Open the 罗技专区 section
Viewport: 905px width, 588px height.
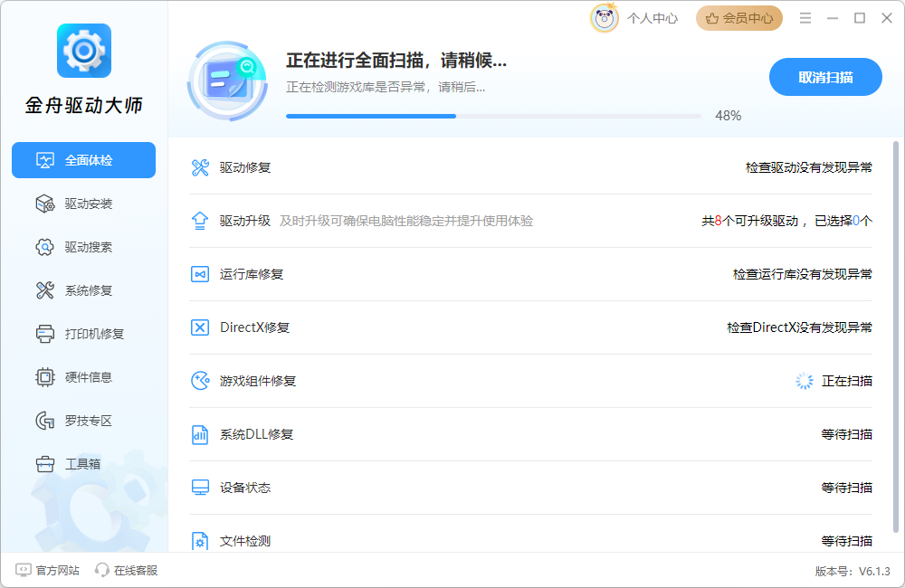point(83,421)
